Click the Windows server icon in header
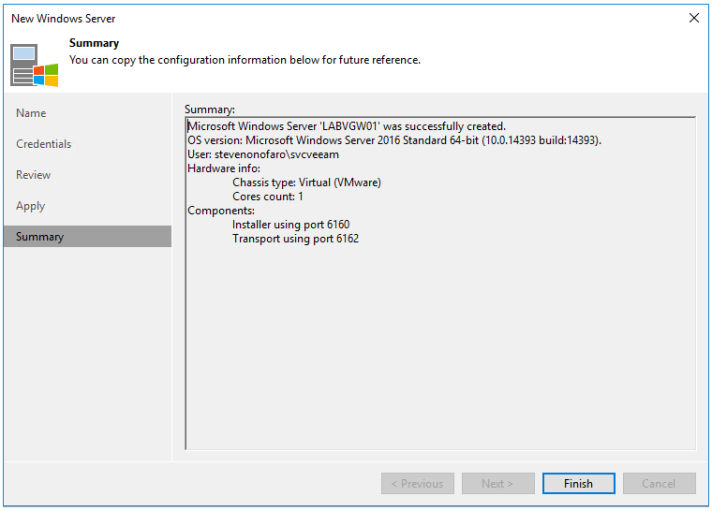Viewport: 712px width, 511px height. pyautogui.click(x=35, y=65)
